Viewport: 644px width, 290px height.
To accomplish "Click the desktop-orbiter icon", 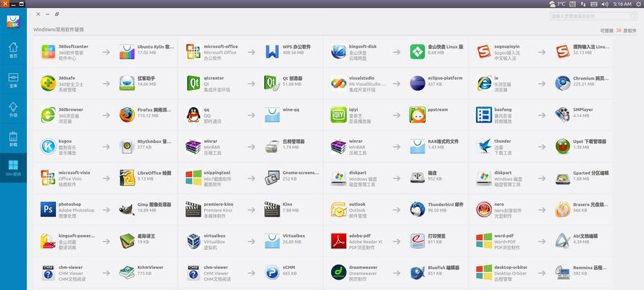I will [x=484, y=273].
